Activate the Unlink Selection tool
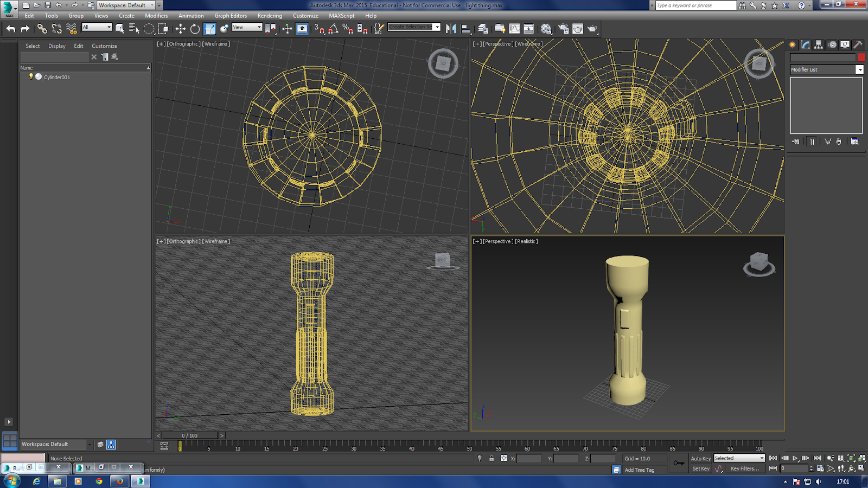 pos(56,29)
